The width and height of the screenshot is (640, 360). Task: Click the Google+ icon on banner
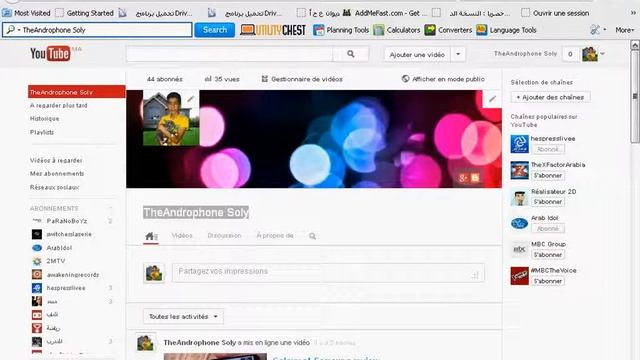(462, 178)
